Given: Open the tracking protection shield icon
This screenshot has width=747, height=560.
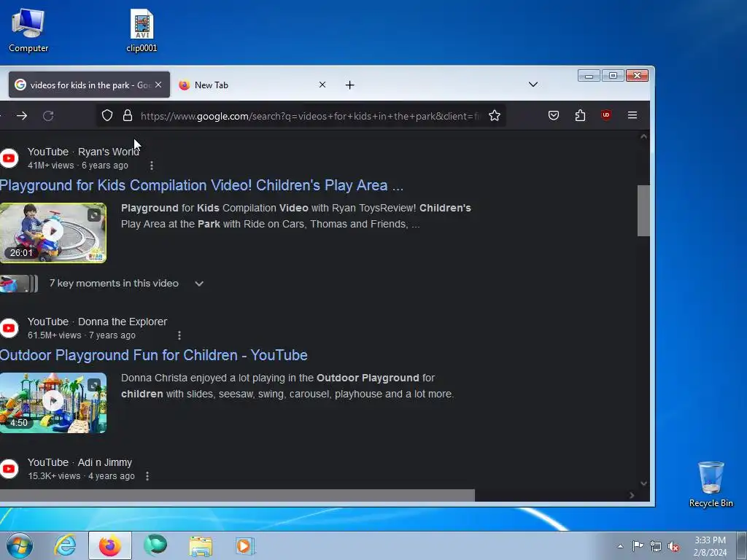Looking at the screenshot, I should pyautogui.click(x=107, y=115).
